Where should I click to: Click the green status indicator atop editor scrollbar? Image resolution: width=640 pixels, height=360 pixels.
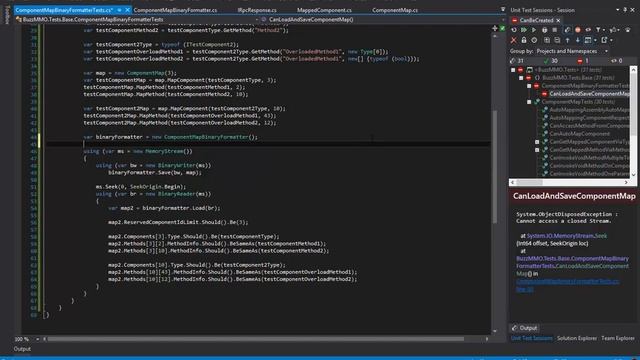(502, 28)
